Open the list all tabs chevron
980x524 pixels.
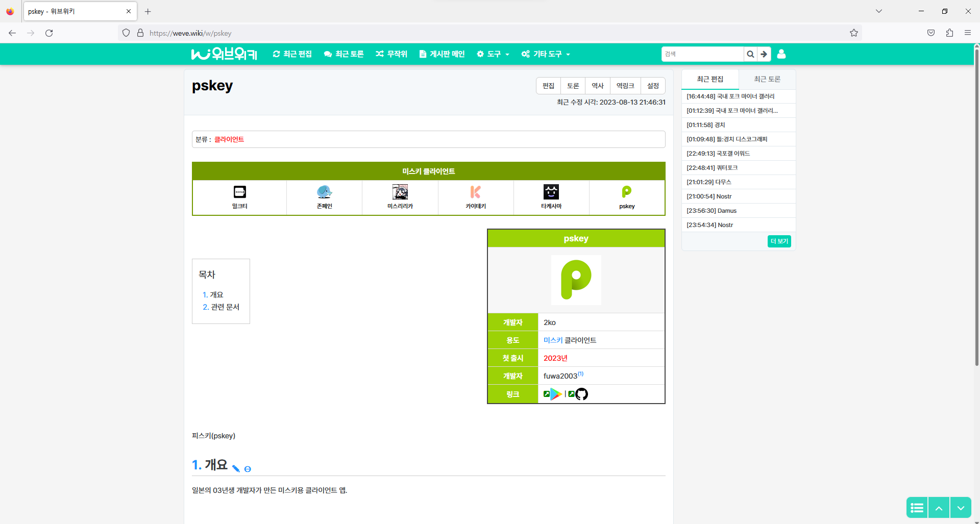[879, 11]
